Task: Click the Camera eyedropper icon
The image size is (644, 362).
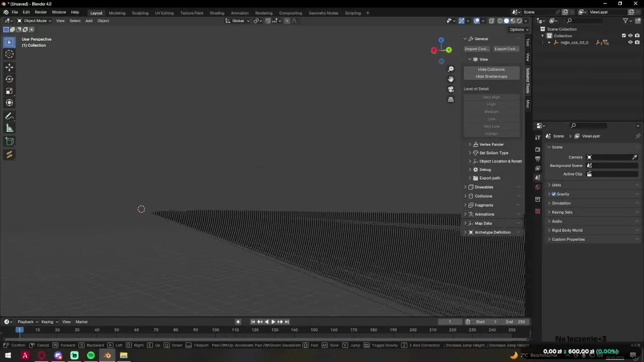Action: point(634,157)
